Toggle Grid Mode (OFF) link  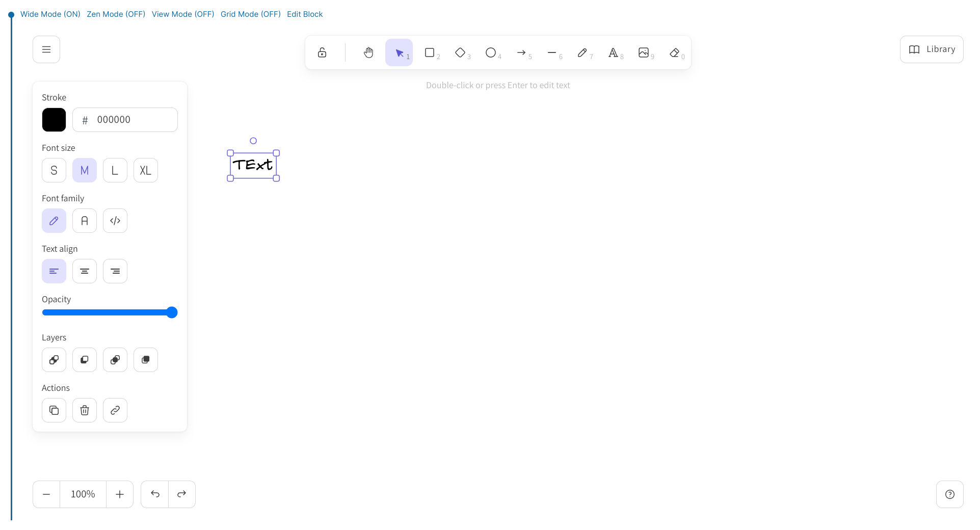click(x=251, y=14)
